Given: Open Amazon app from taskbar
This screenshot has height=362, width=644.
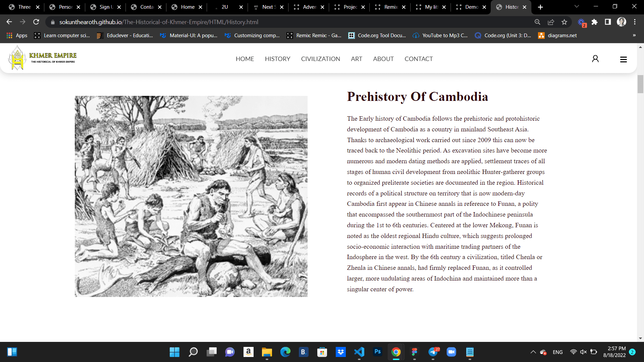Looking at the screenshot, I should 249,352.
